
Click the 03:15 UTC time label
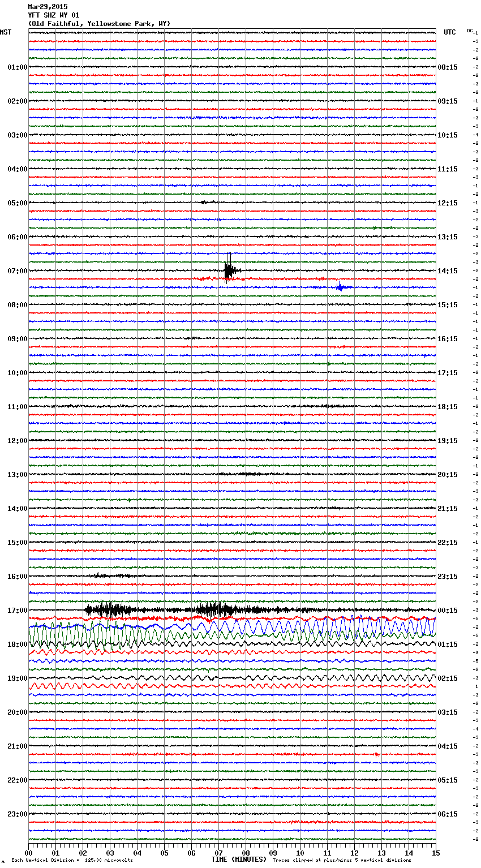tap(448, 712)
